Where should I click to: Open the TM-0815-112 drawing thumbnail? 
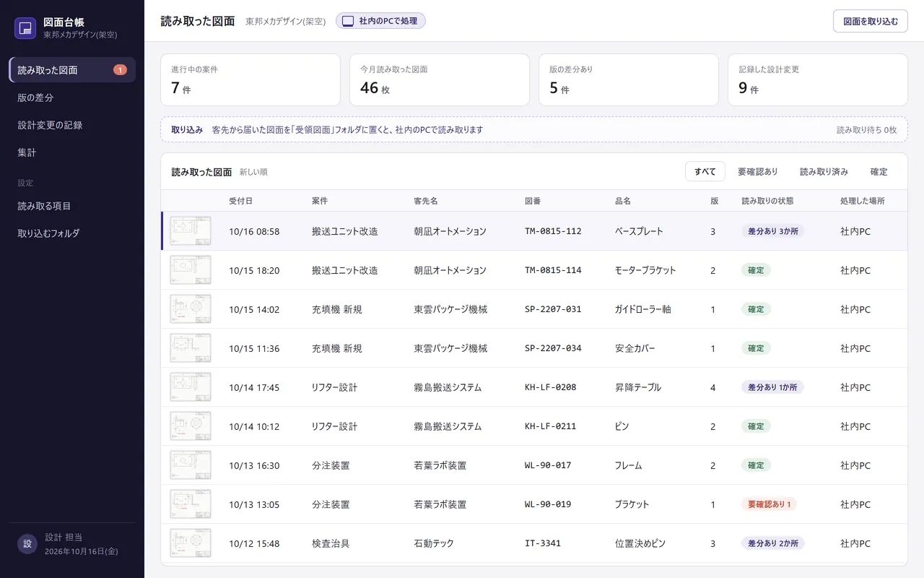tap(191, 231)
